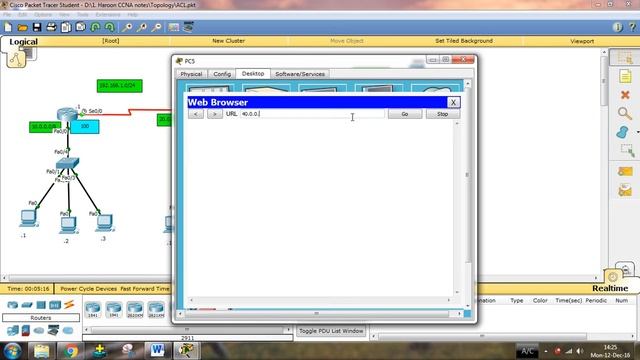Image resolution: width=640 pixels, height=360 pixels.
Task: Save the topology with the floppy icon
Action: (x=37, y=27)
